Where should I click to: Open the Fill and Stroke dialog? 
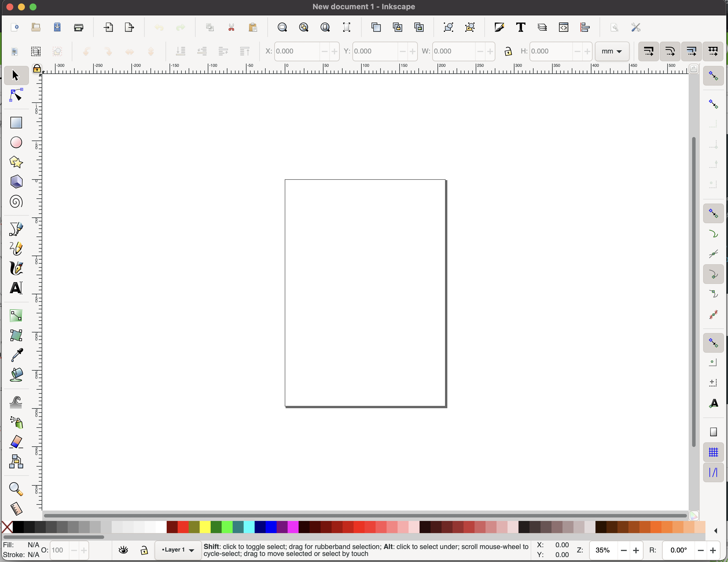pyautogui.click(x=499, y=27)
